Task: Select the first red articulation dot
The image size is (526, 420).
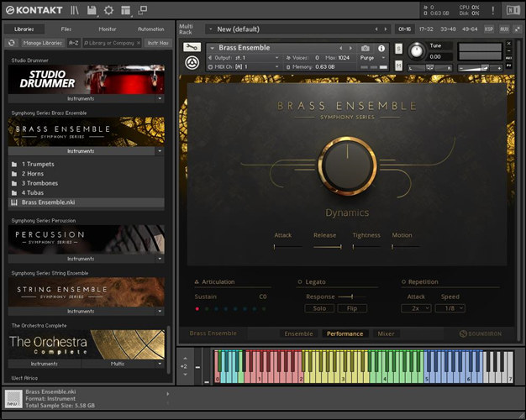Action: (x=197, y=308)
